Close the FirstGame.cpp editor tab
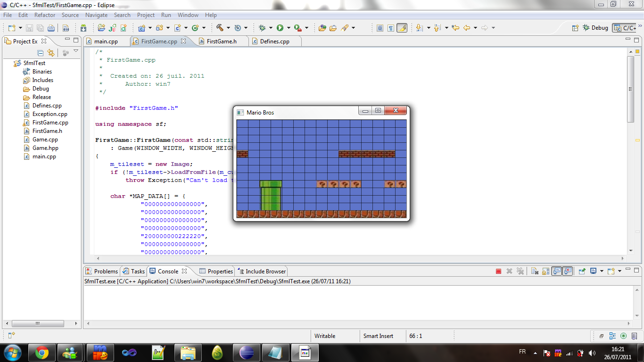The height and width of the screenshot is (362, 644). pyautogui.click(x=183, y=41)
